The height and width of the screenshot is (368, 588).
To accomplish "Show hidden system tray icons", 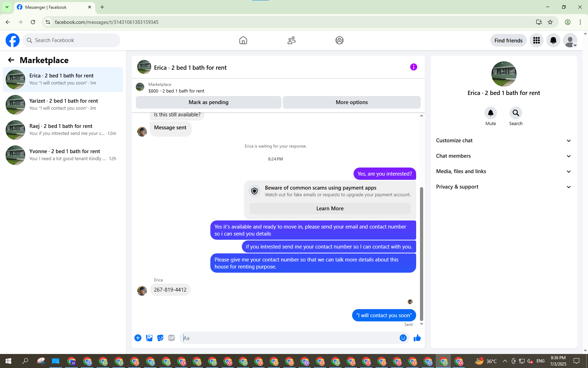I will click(x=505, y=361).
